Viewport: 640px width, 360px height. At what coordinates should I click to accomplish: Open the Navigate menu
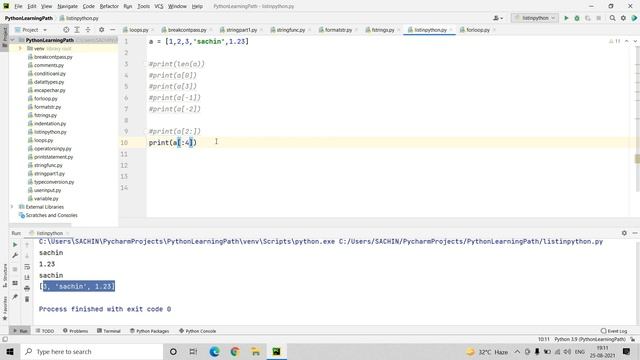(x=67, y=6)
